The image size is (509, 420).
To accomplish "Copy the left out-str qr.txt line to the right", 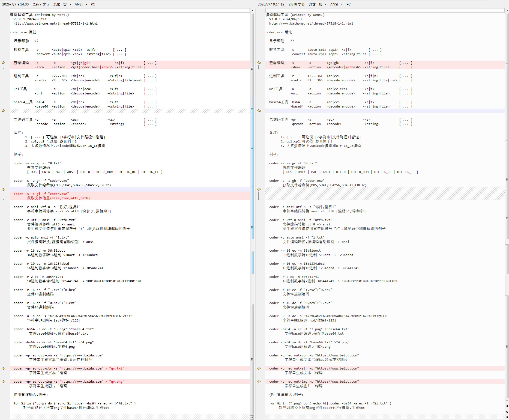I will [3, 368].
